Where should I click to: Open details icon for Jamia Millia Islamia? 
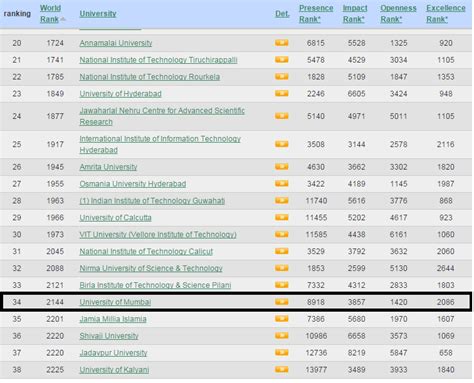[282, 319]
